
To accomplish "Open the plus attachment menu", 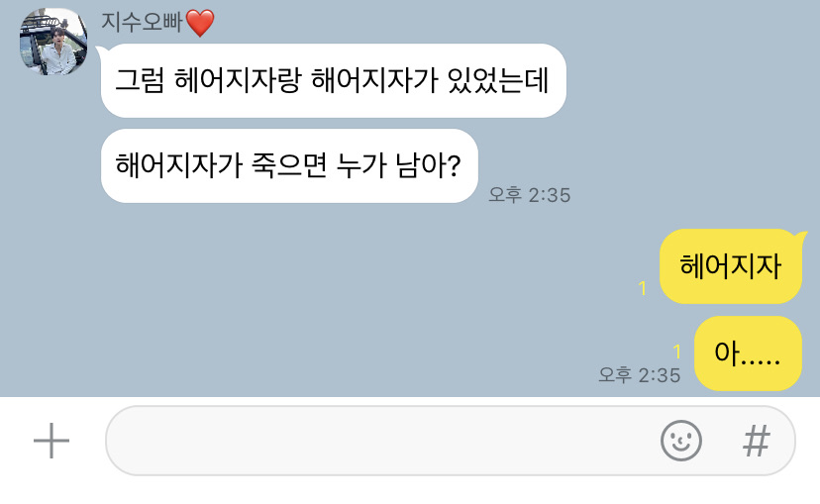I will tap(51, 441).
